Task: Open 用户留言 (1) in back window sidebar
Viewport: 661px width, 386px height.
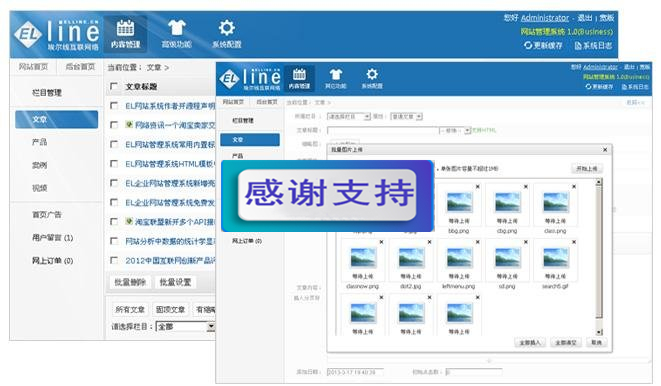Action: pos(53,238)
